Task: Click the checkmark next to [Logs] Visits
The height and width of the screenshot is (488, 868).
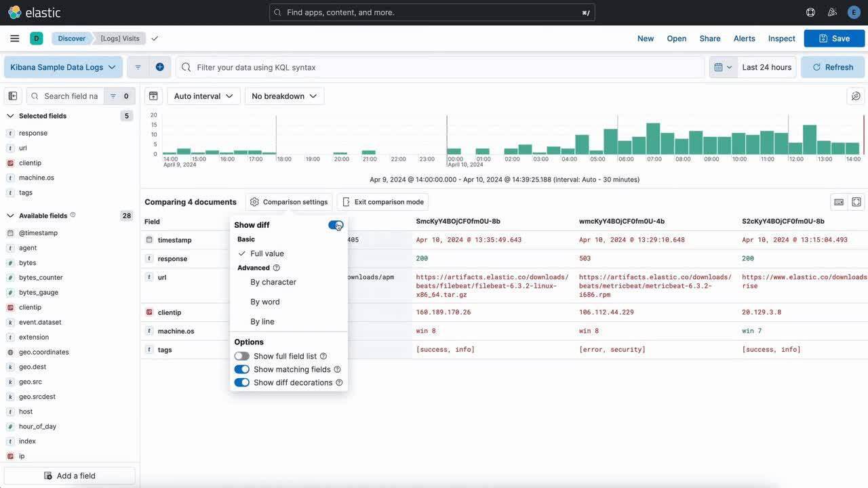Action: click(x=155, y=39)
